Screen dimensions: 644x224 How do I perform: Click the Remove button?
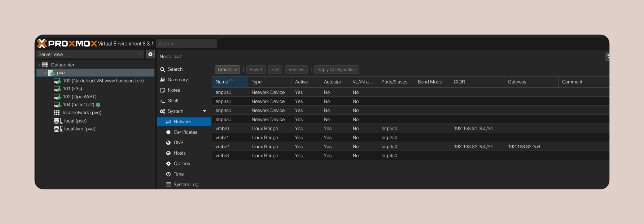pyautogui.click(x=296, y=70)
